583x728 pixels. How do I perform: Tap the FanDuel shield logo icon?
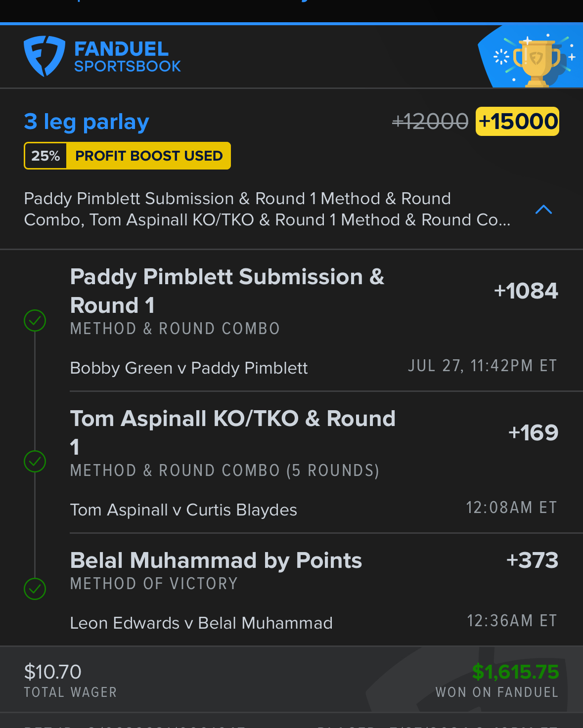(x=45, y=56)
